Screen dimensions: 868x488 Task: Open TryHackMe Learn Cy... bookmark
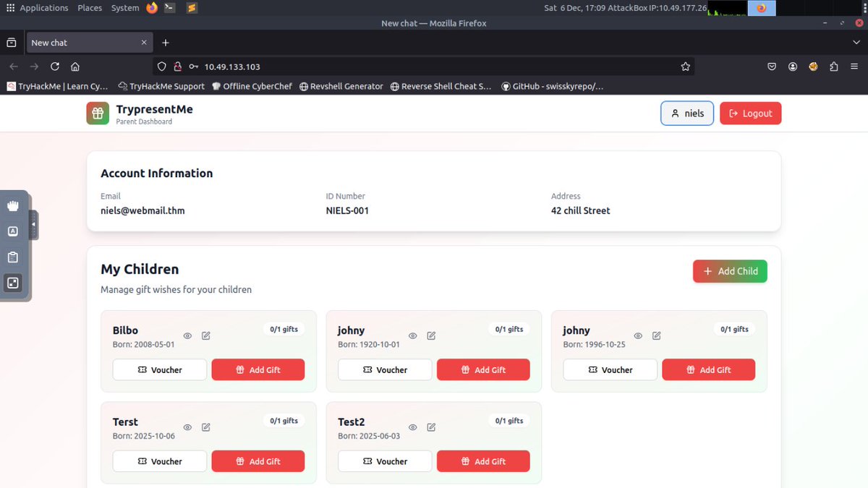[x=57, y=86]
